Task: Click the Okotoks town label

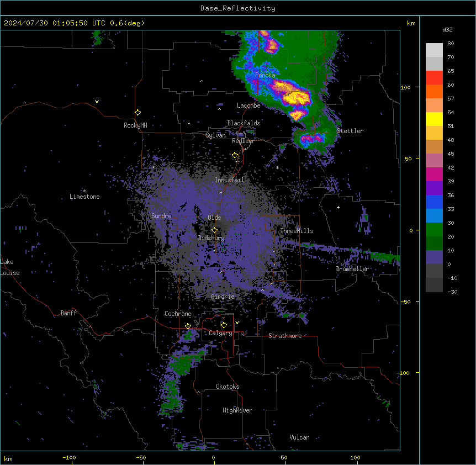Action: pyautogui.click(x=228, y=387)
